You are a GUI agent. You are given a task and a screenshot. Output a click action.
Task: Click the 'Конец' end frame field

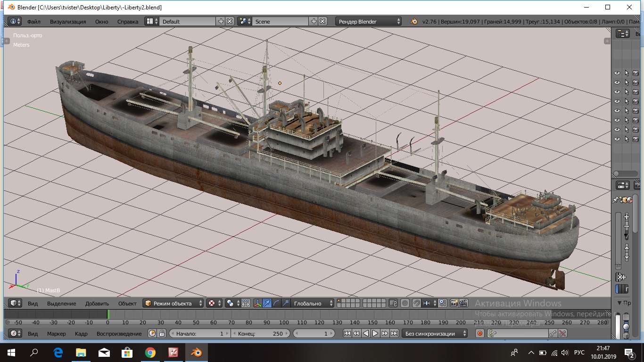(x=260, y=333)
